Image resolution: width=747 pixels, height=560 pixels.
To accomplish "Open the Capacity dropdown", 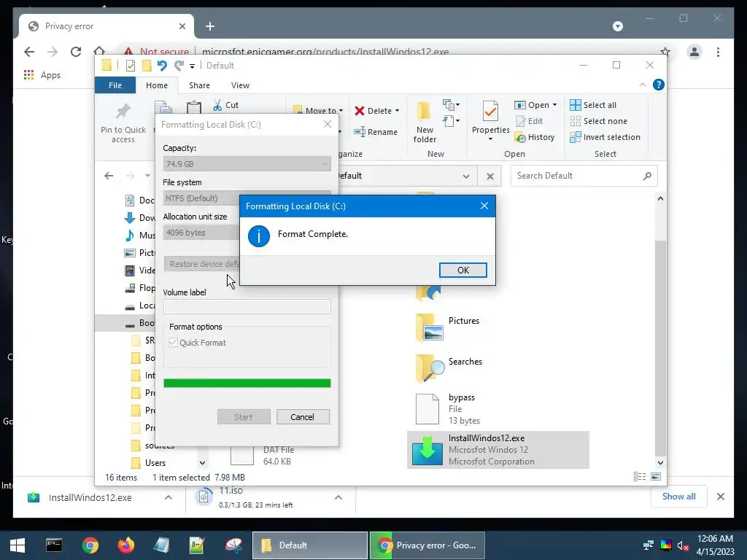I will (x=247, y=164).
